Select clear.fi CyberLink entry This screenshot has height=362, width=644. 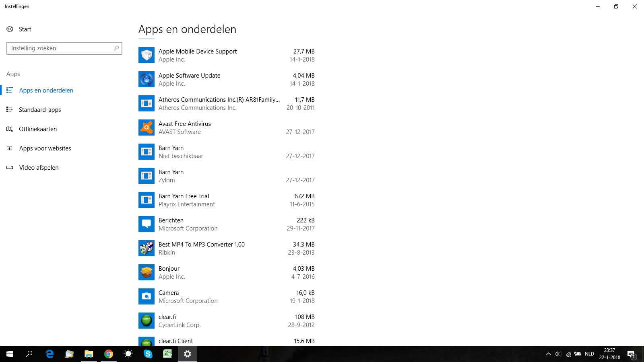point(227,321)
